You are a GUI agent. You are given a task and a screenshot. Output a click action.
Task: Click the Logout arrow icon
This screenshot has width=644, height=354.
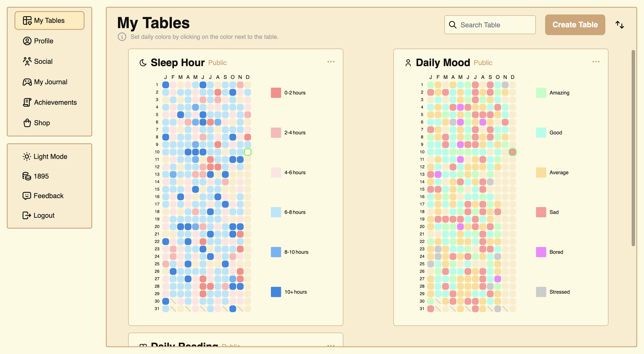[27, 215]
